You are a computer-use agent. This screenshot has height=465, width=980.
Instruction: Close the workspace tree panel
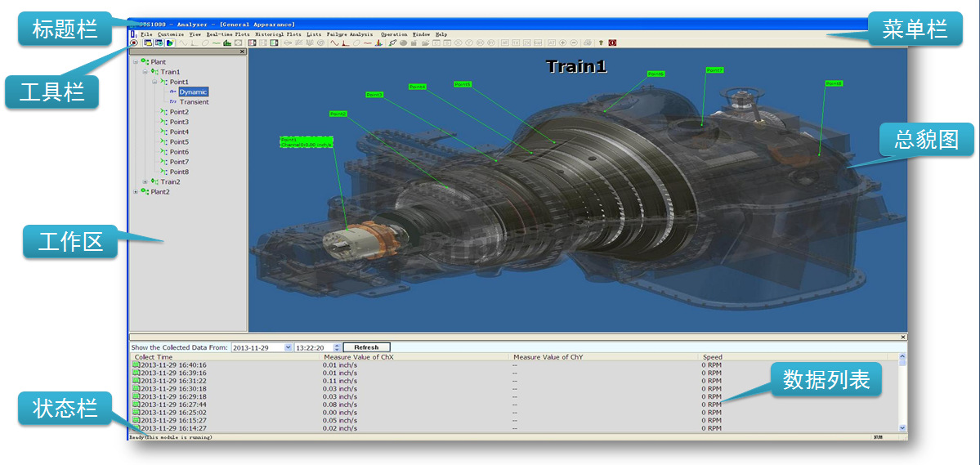(242, 51)
